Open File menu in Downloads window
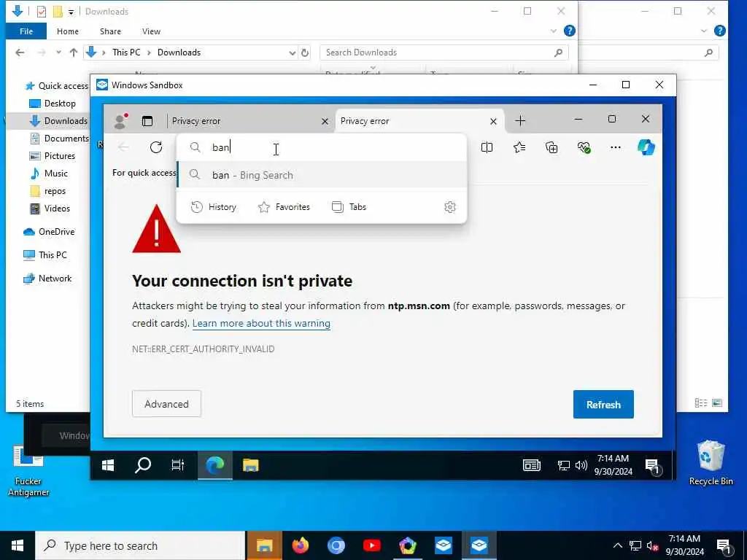The height and width of the screenshot is (560, 747). click(26, 31)
